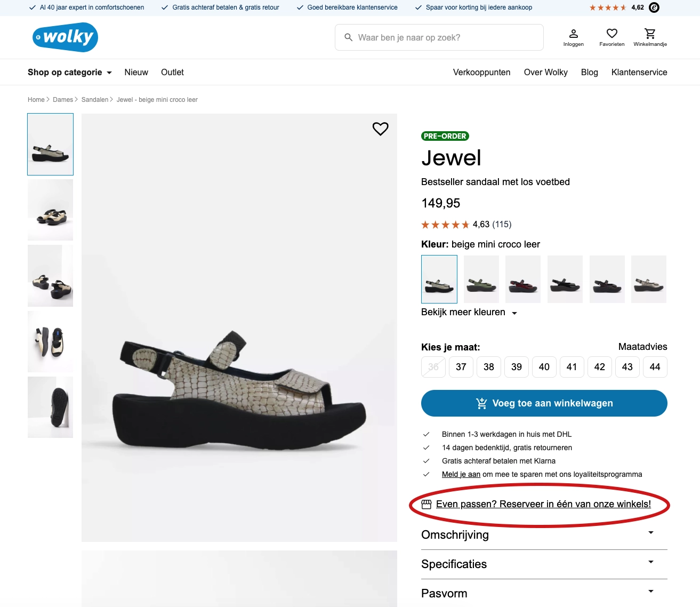This screenshot has width=700, height=607.
Task: Add product to favorites with heart on image
Action: point(380,129)
